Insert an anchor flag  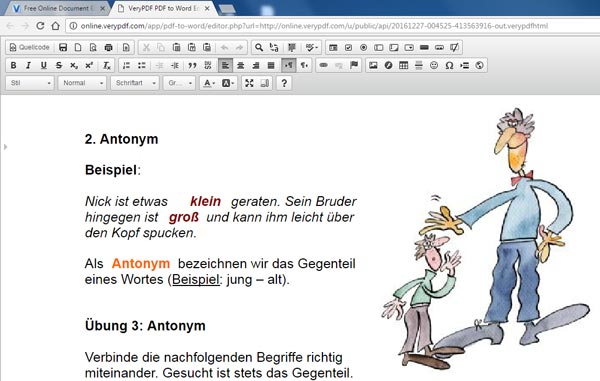point(354,65)
